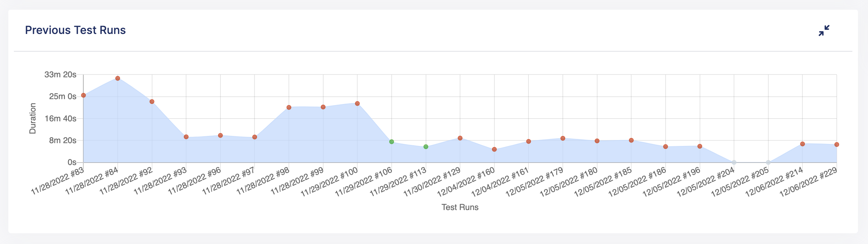Click the run #93 chart marker
The height and width of the screenshot is (244, 868).
[186, 137]
